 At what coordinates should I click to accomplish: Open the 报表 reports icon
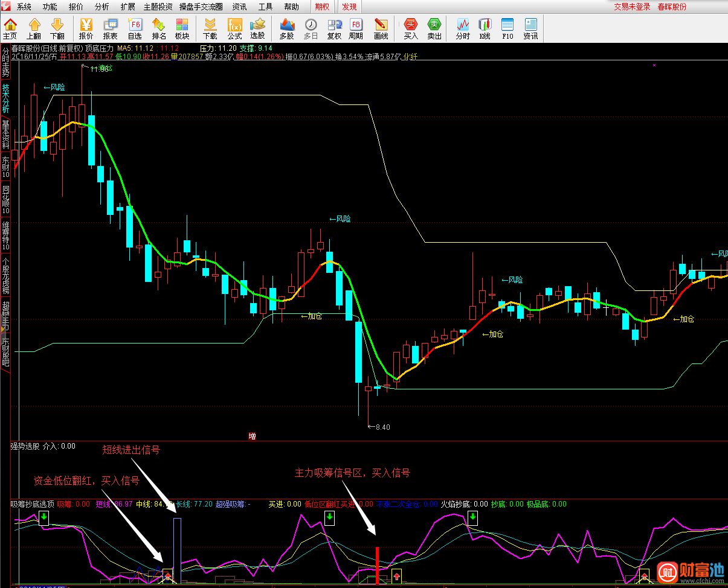(x=111, y=28)
